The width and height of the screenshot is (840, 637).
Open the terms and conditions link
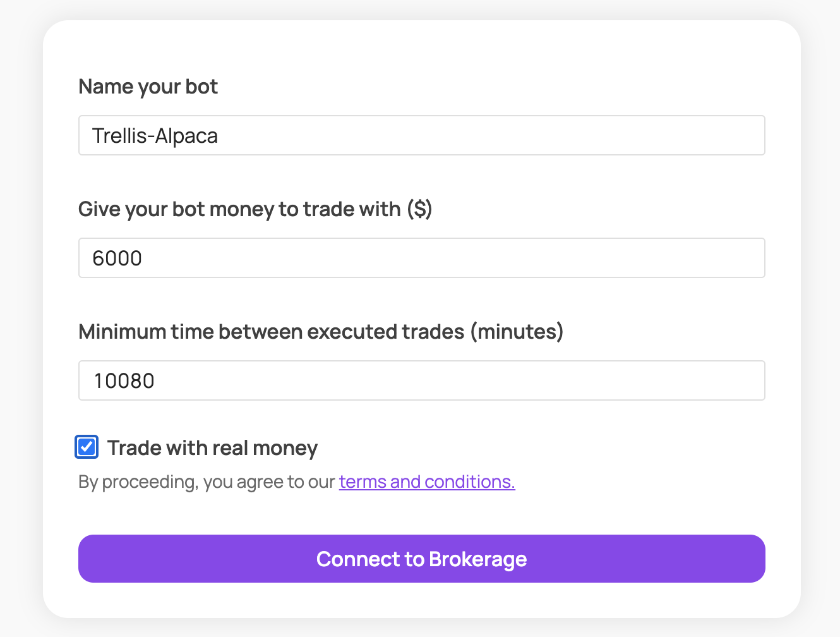coord(427,482)
